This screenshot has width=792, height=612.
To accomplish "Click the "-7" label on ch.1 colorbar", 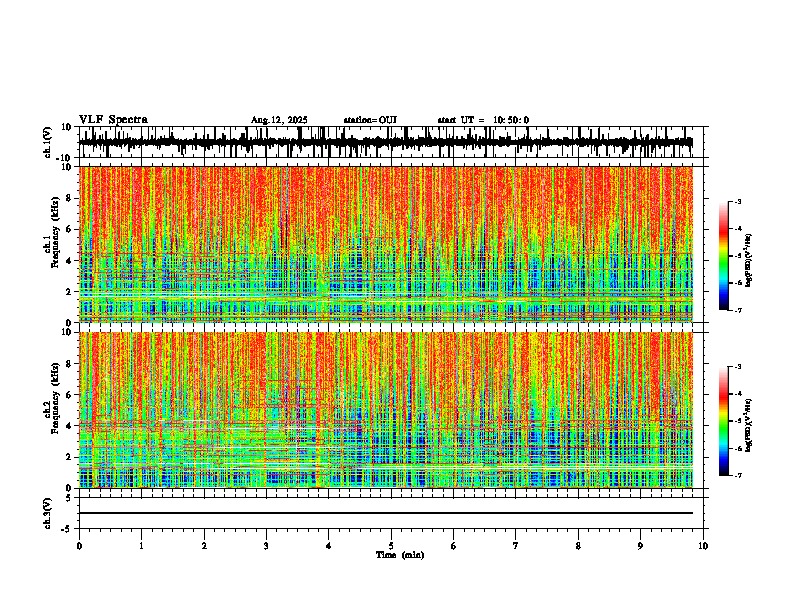I will tap(738, 310).
